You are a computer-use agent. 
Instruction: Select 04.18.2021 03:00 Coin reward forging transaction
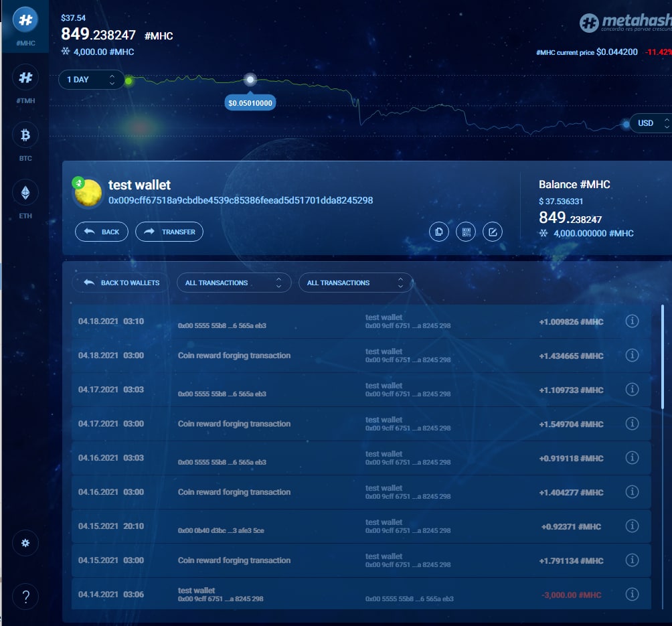361,356
